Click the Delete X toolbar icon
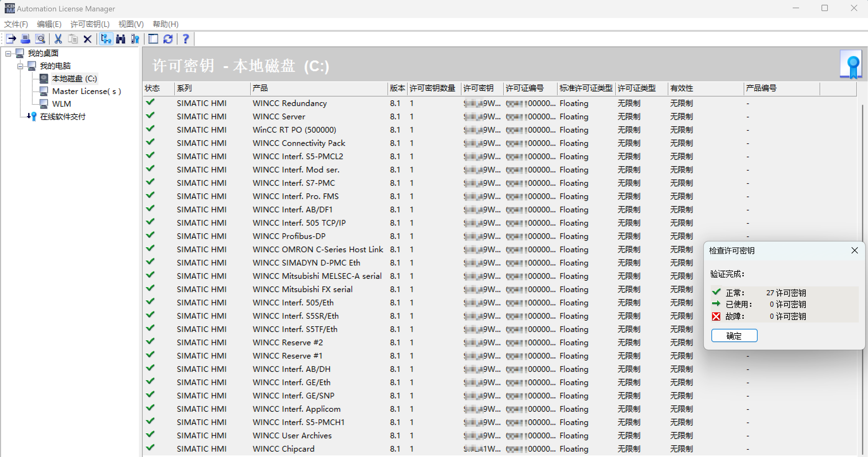 coord(87,39)
